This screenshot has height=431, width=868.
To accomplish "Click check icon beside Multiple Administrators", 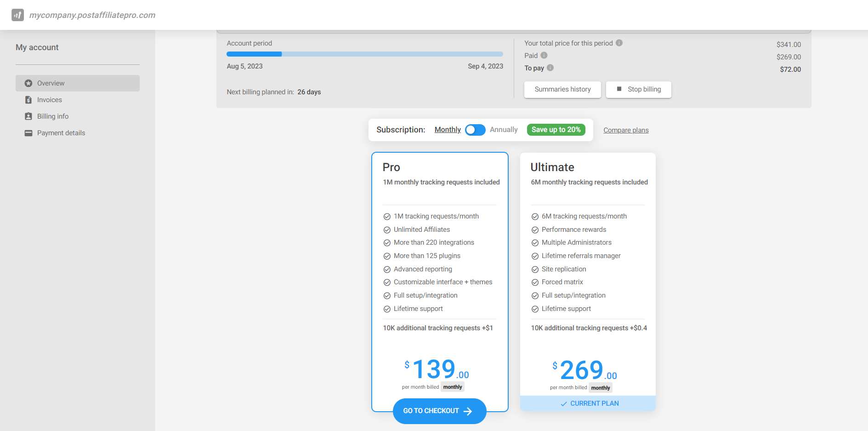I will 535,243.
